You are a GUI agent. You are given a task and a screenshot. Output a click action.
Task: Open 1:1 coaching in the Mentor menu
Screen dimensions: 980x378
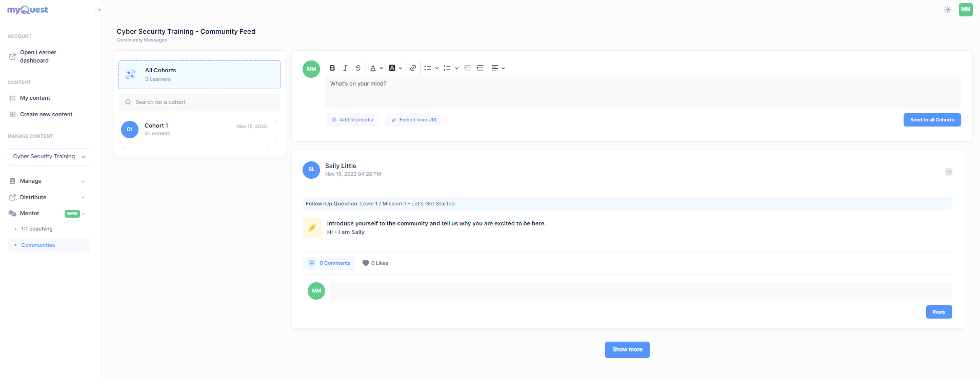(x=37, y=229)
